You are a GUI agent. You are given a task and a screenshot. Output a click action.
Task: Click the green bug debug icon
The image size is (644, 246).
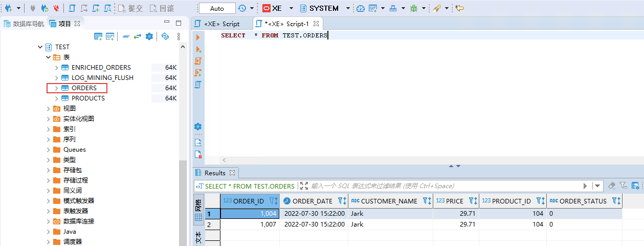(x=413, y=8)
